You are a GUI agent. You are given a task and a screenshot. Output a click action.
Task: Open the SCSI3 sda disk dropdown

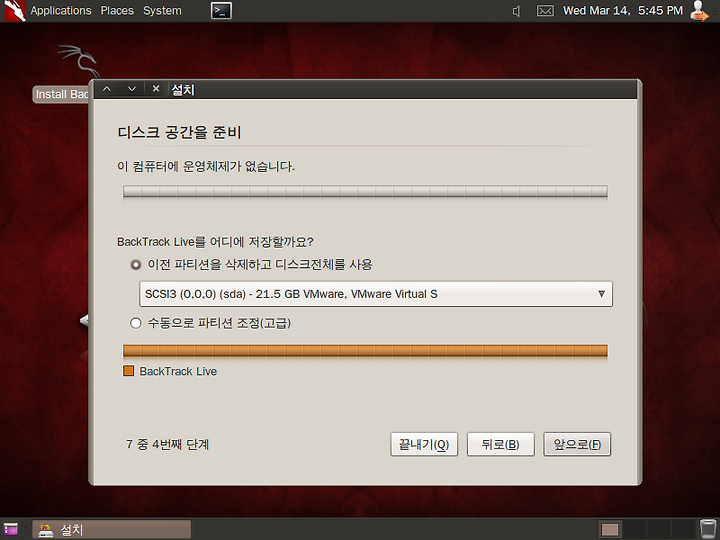(376, 294)
